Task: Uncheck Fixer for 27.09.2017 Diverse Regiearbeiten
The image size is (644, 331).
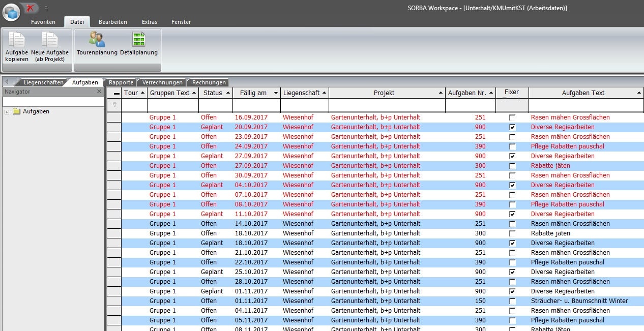Action: point(512,156)
